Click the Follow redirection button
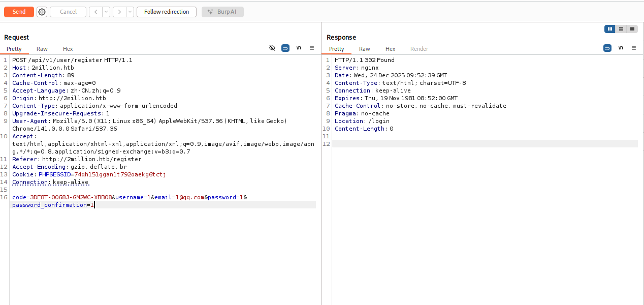 [x=166, y=12]
